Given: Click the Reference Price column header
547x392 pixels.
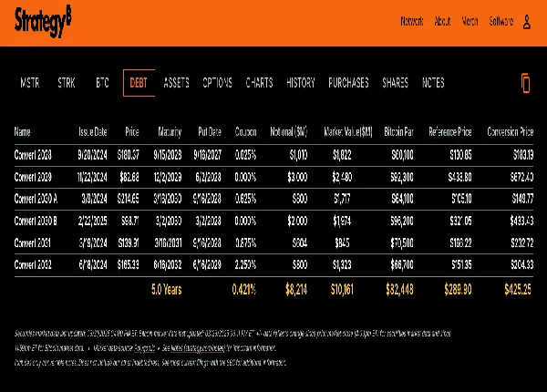Looking at the screenshot, I should (450, 132).
